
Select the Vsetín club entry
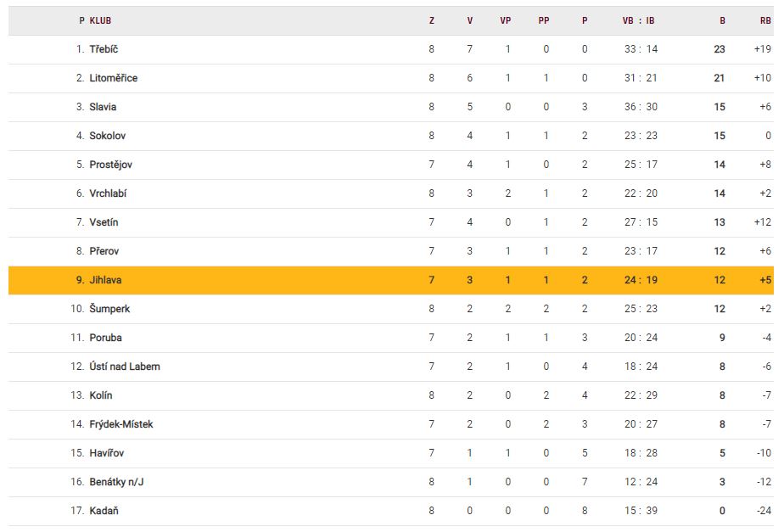tap(104, 222)
